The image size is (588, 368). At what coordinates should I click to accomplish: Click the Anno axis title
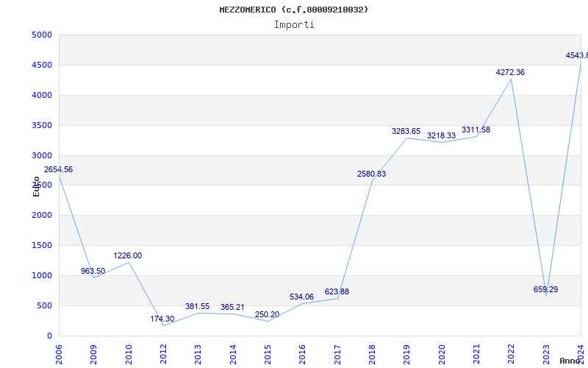[570, 361]
